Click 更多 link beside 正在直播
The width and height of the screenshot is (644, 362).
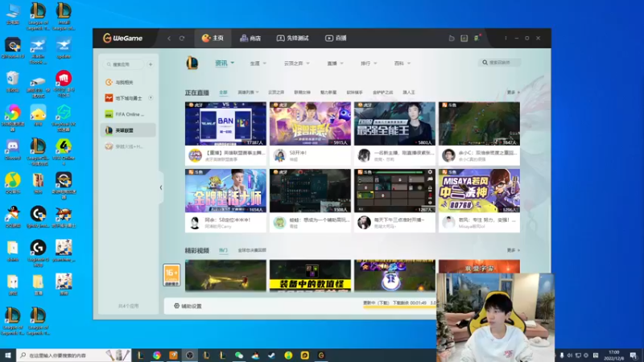pyautogui.click(x=513, y=93)
